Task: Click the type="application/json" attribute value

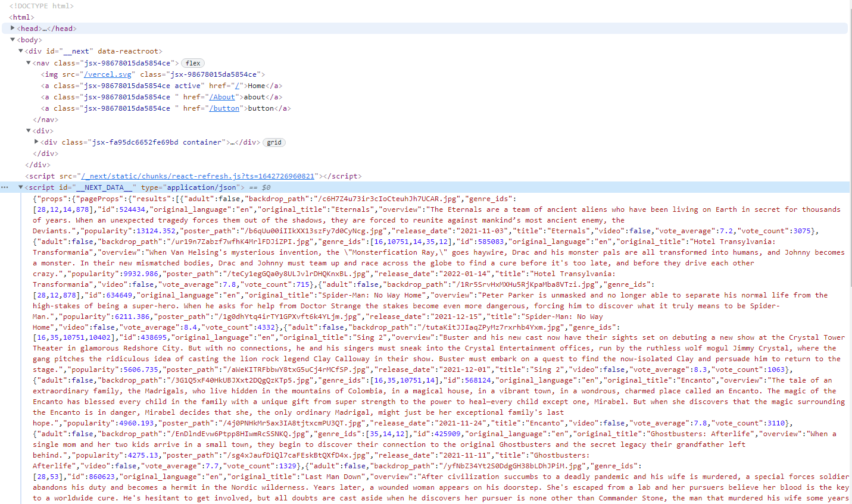Action: tap(201, 187)
